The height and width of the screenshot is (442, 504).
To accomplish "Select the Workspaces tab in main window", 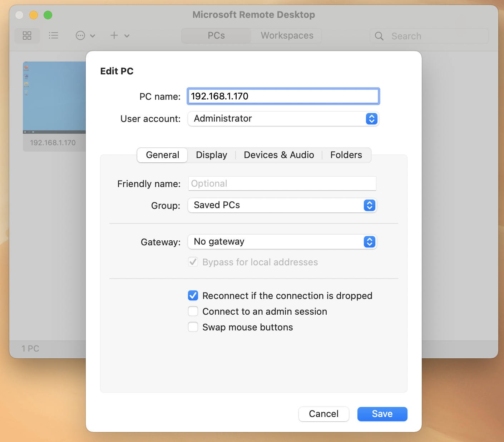I will [x=287, y=36].
